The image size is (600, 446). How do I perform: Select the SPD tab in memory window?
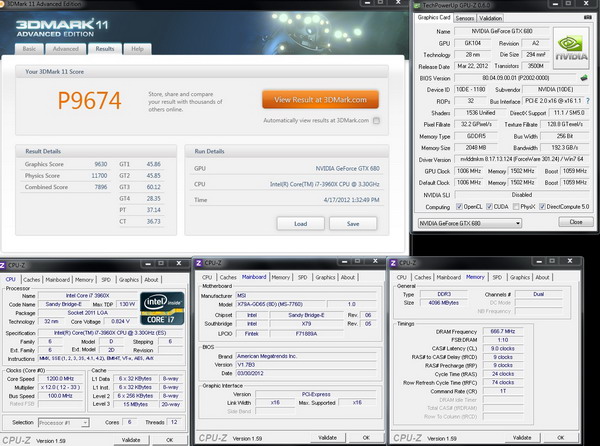497,277
